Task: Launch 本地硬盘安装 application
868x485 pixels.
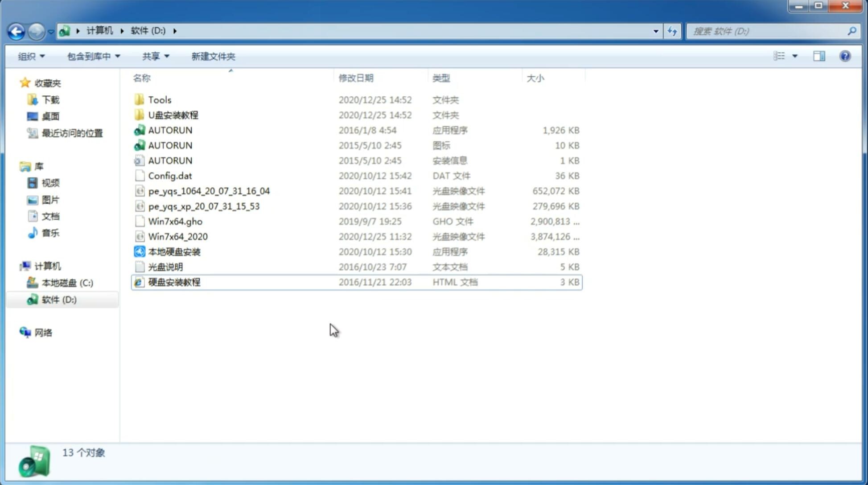Action: coord(173,251)
